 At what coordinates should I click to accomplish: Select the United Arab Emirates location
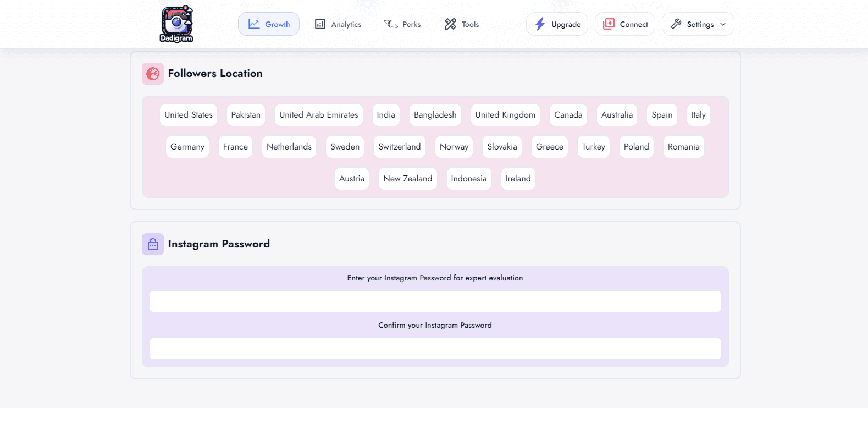(x=318, y=115)
